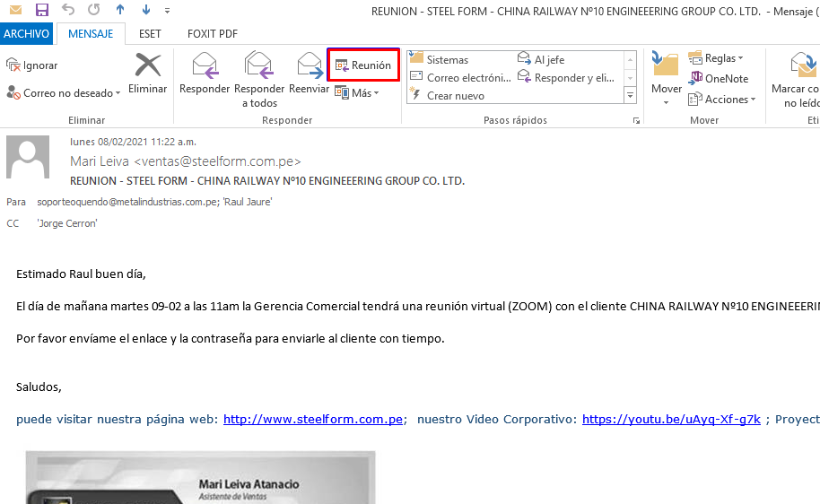
Task: Click the Redo icon in title bar
Action: point(94,10)
